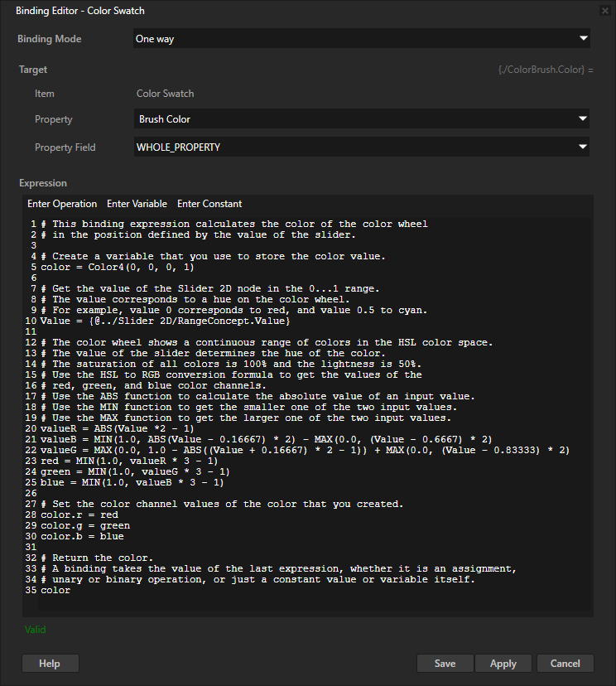The image size is (616, 686).
Task: Open the Property dropdown showing Brush Color
Action: pos(583,118)
